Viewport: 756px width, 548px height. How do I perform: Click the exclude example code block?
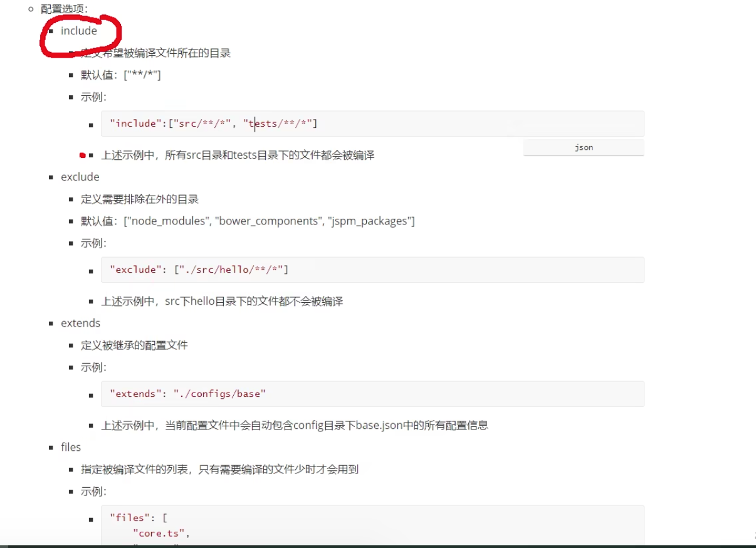(372, 270)
